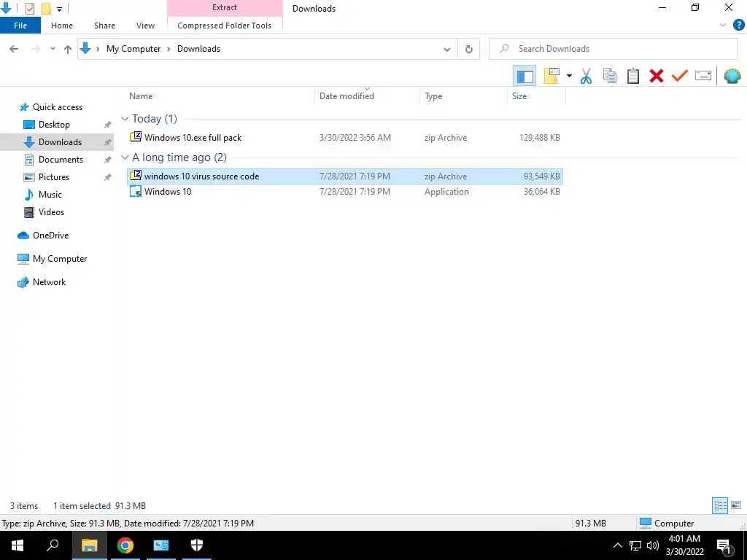Click Quick access in navigation pane

[57, 107]
